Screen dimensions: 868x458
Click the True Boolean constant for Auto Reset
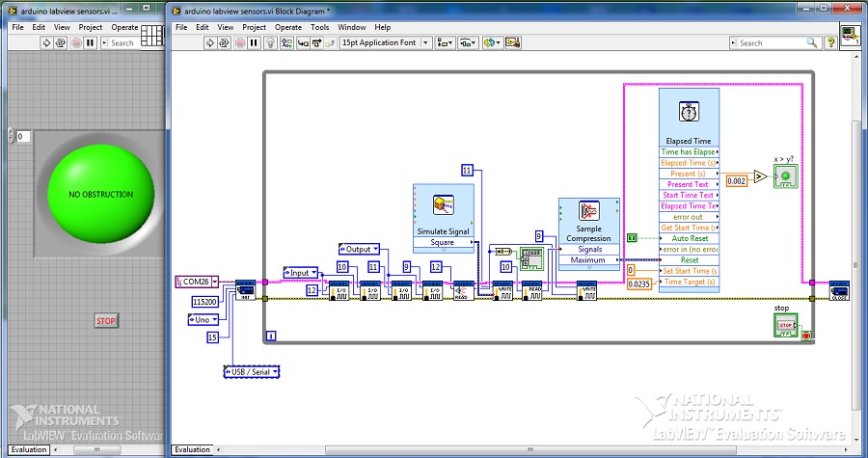(632, 237)
